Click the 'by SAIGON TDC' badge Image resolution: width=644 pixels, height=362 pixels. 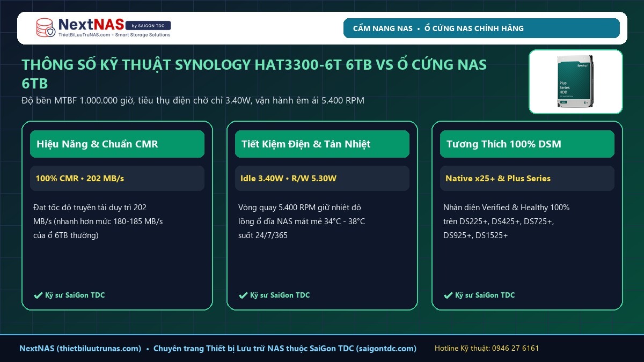(148, 25)
